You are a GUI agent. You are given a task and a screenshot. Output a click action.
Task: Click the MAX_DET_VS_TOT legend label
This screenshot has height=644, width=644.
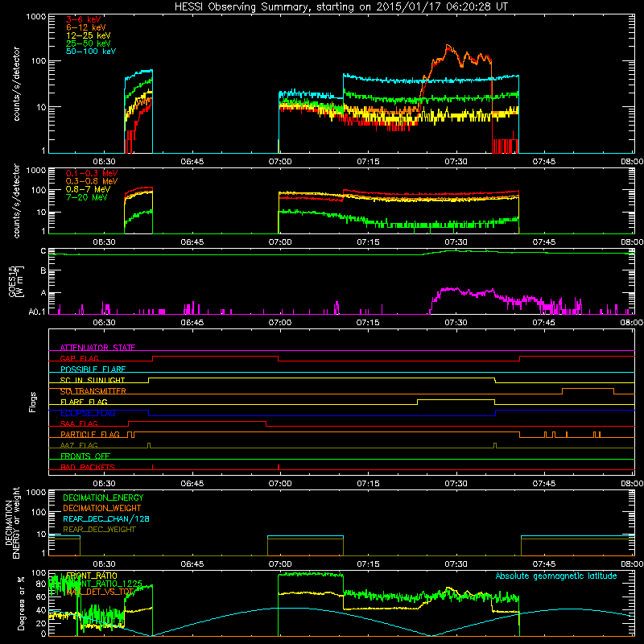100,592
